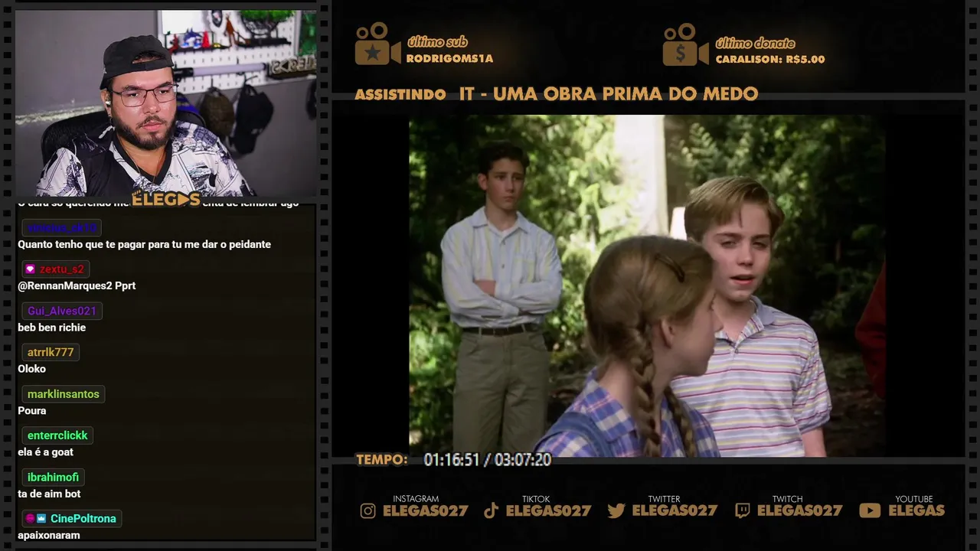Click the 'último sub' label
The height and width of the screenshot is (551, 980).
pos(437,42)
